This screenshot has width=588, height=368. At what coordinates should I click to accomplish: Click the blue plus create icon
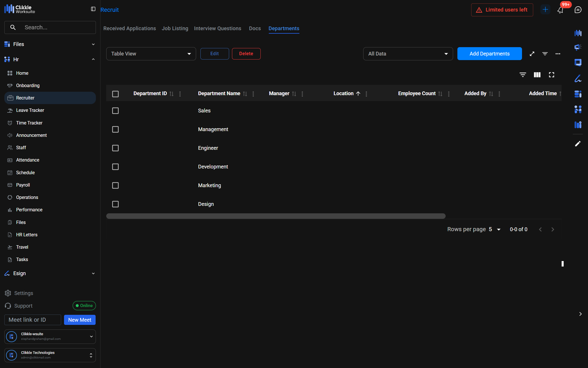545,9
